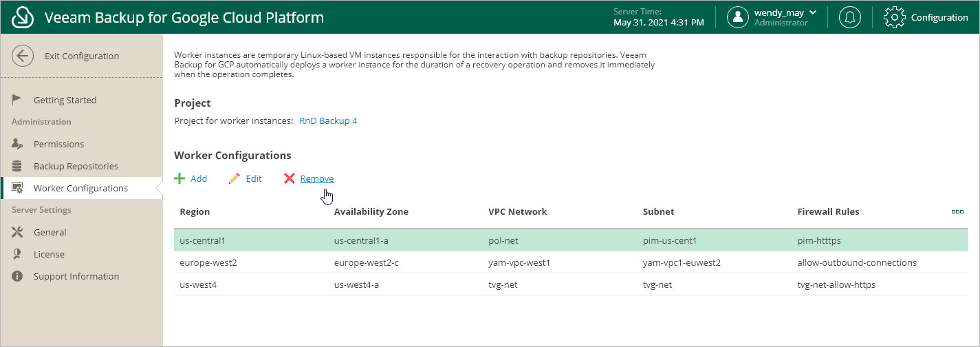Open Permissions in the sidebar

click(58, 144)
